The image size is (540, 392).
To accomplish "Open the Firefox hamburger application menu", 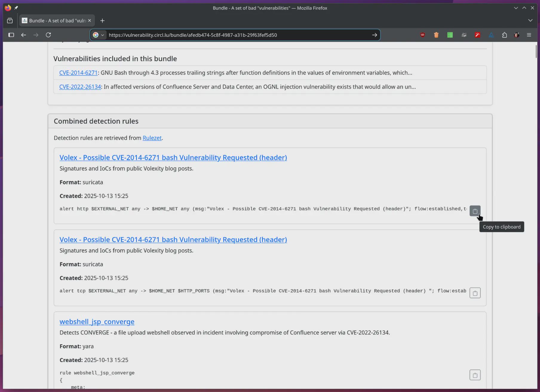I will pos(529,35).
